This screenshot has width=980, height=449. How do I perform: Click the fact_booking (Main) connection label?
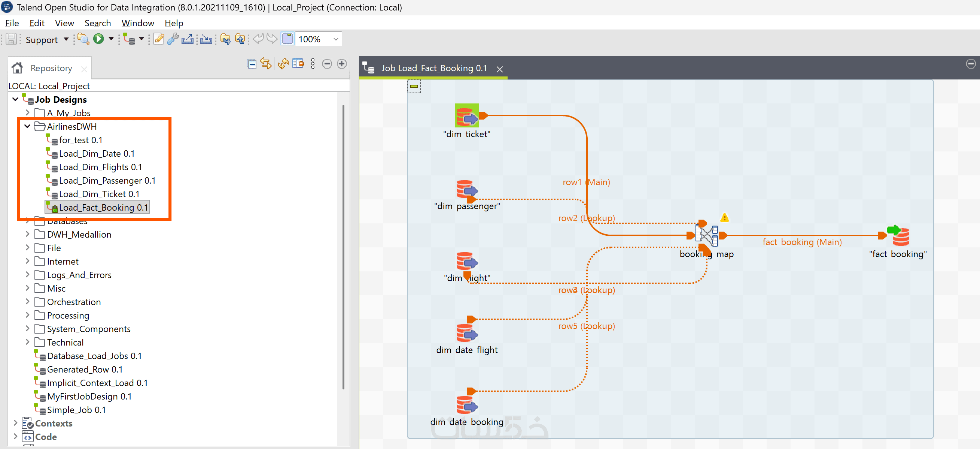[x=801, y=242]
